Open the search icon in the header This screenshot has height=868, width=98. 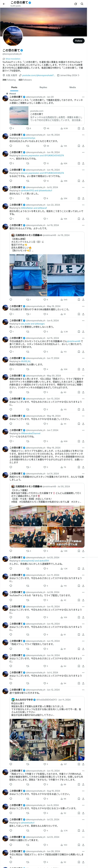pyautogui.click(x=82, y=4)
